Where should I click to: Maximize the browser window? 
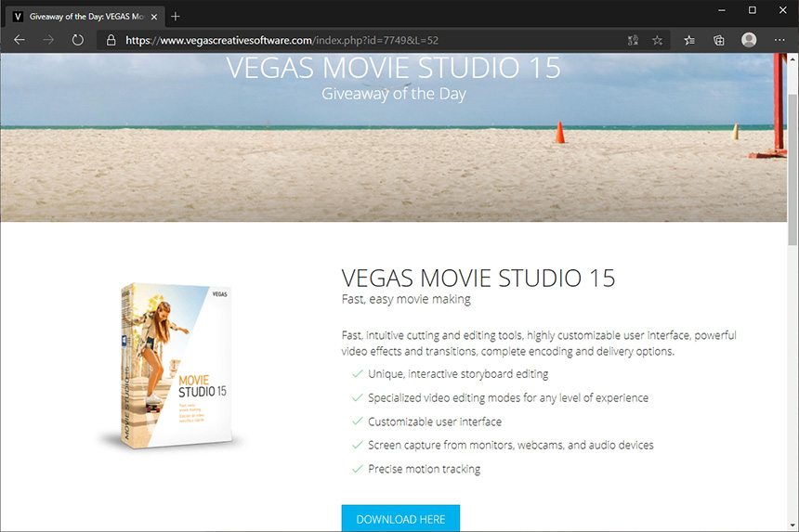click(753, 10)
